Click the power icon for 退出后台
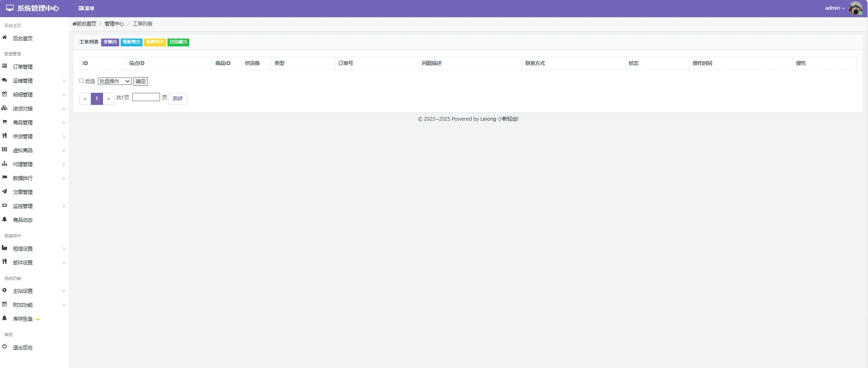This screenshot has height=368, width=868. (x=5, y=347)
